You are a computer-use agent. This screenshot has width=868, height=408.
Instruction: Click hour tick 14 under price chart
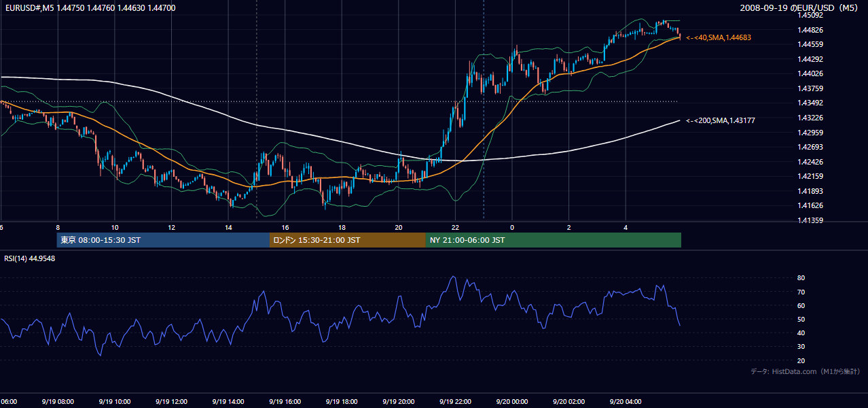coord(228,228)
